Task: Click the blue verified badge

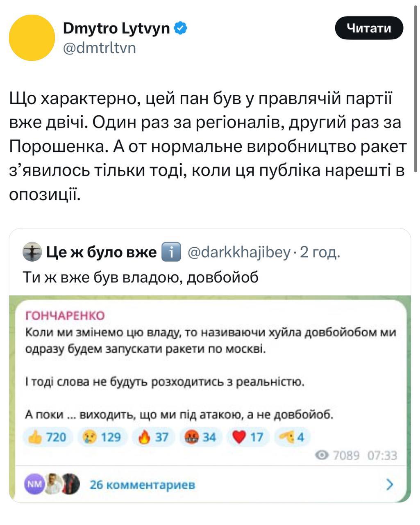Action: (181, 28)
